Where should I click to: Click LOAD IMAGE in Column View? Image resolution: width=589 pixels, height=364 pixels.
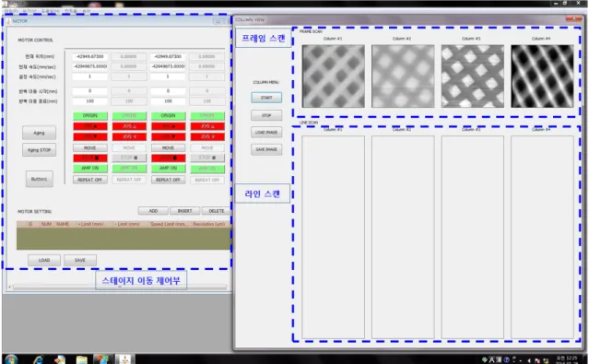(x=266, y=132)
